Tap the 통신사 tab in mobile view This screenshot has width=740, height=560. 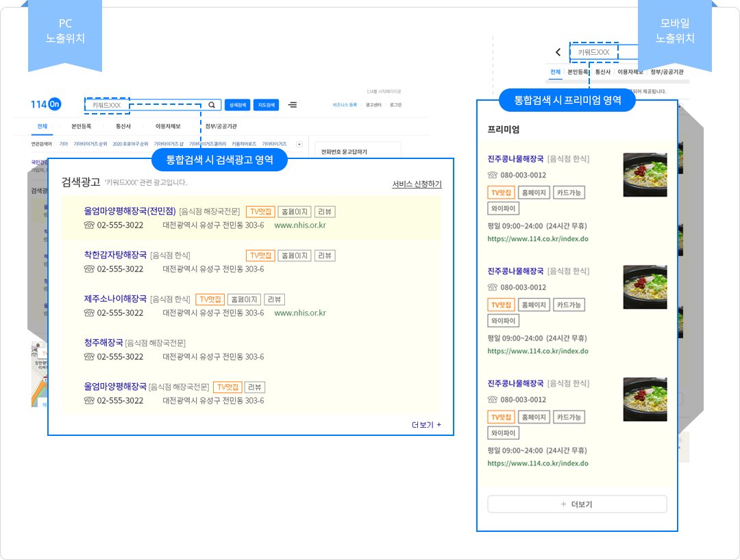tap(603, 72)
